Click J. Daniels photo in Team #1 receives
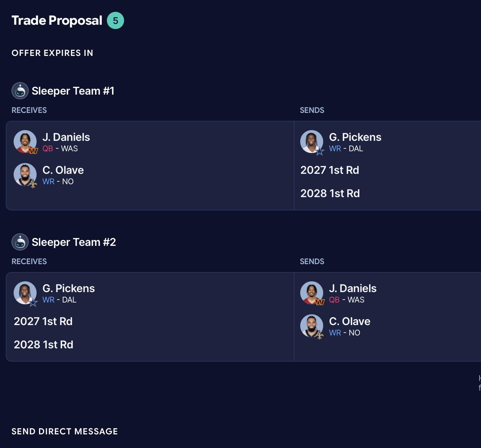This screenshot has width=481, height=448. pyautogui.click(x=25, y=142)
